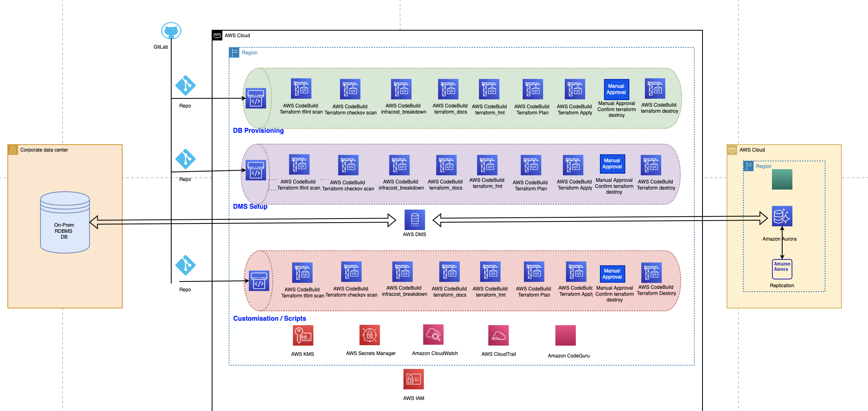Viewport: 868px width, 411px height.
Task: Click Manual Approval box in DB Provisioning row
Action: (x=616, y=89)
